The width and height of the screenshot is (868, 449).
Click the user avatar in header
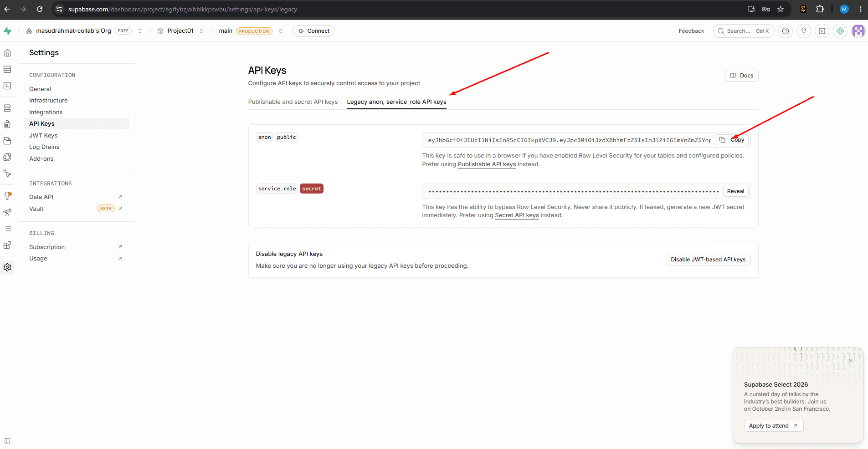click(x=858, y=31)
